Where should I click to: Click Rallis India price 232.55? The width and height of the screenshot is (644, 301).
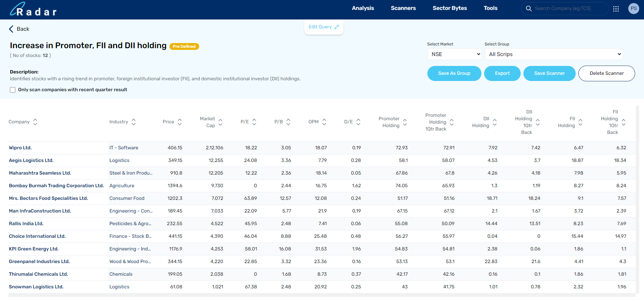tap(175, 224)
